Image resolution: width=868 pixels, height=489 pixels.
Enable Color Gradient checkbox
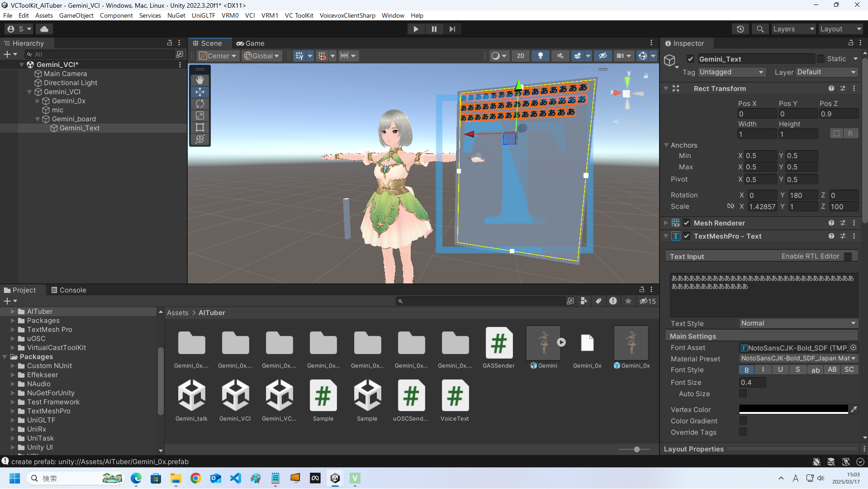(x=743, y=421)
